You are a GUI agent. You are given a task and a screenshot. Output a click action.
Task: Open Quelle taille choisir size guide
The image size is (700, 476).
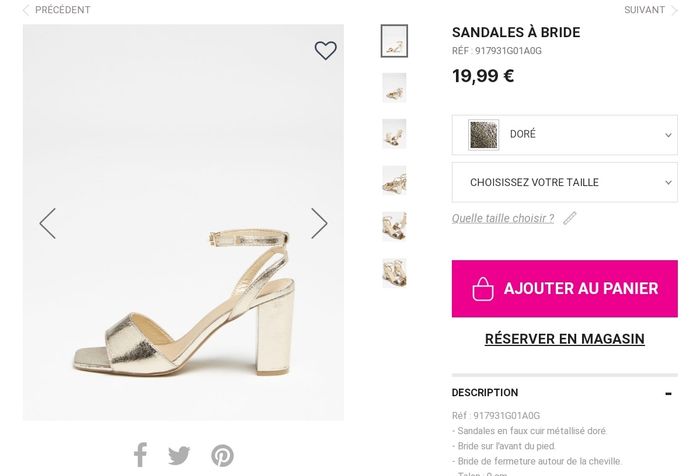point(503,218)
